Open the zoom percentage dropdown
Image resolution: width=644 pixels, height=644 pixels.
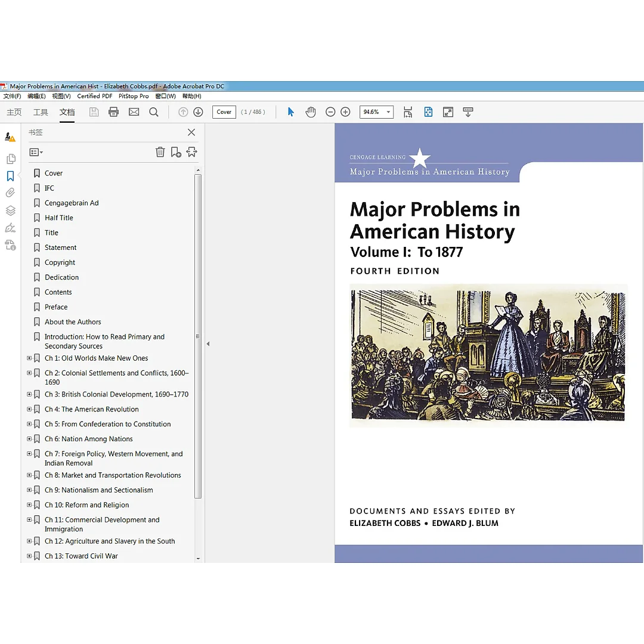[x=388, y=112]
